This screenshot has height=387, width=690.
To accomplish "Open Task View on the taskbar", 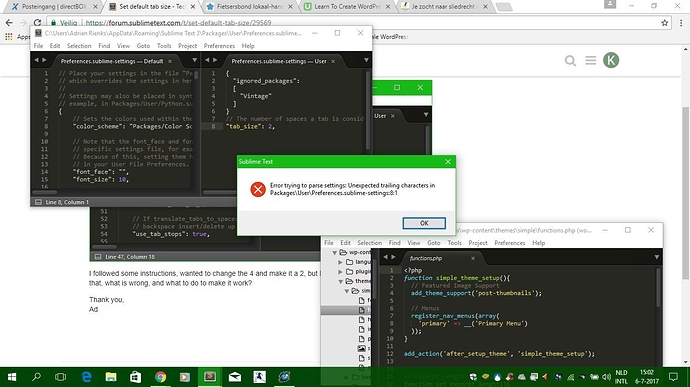I will pos(60,377).
